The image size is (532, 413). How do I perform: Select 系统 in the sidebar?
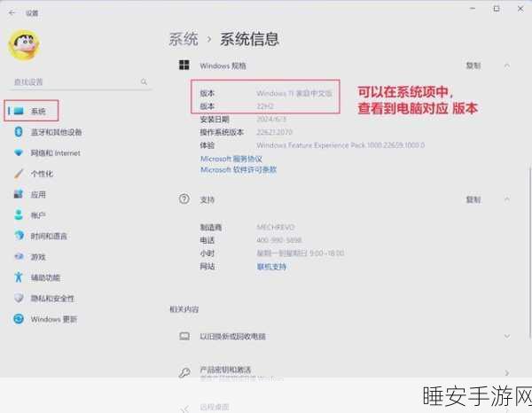[x=31, y=111]
